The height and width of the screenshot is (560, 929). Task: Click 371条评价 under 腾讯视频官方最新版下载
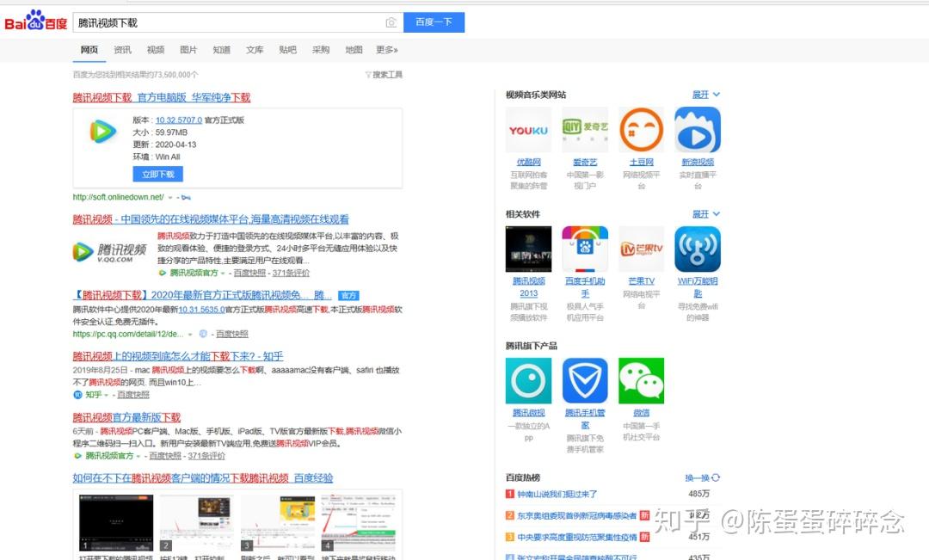pos(206,456)
